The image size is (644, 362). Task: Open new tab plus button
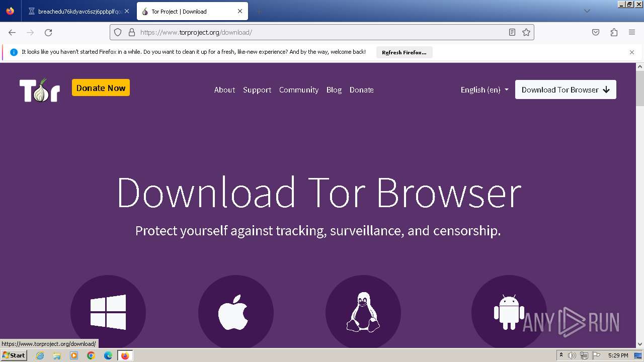click(259, 11)
